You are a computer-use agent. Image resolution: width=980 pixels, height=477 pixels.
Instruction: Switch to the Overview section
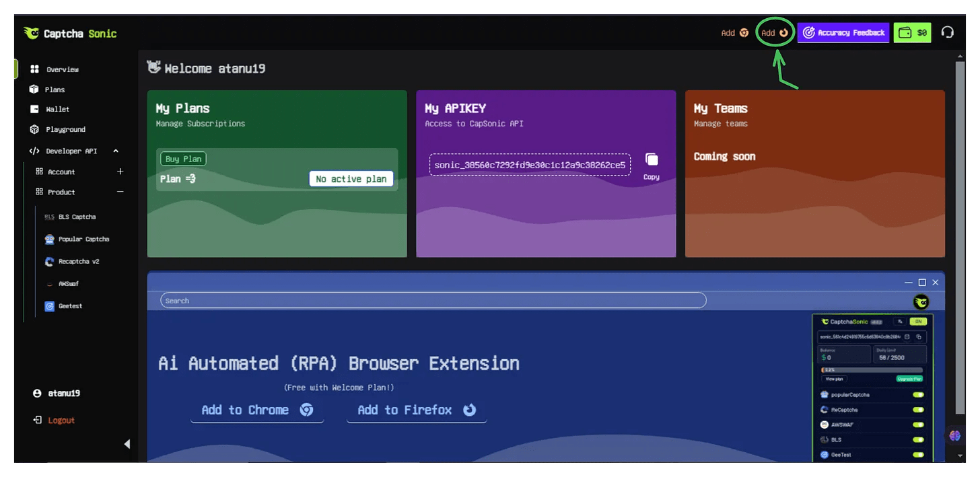tap(62, 69)
